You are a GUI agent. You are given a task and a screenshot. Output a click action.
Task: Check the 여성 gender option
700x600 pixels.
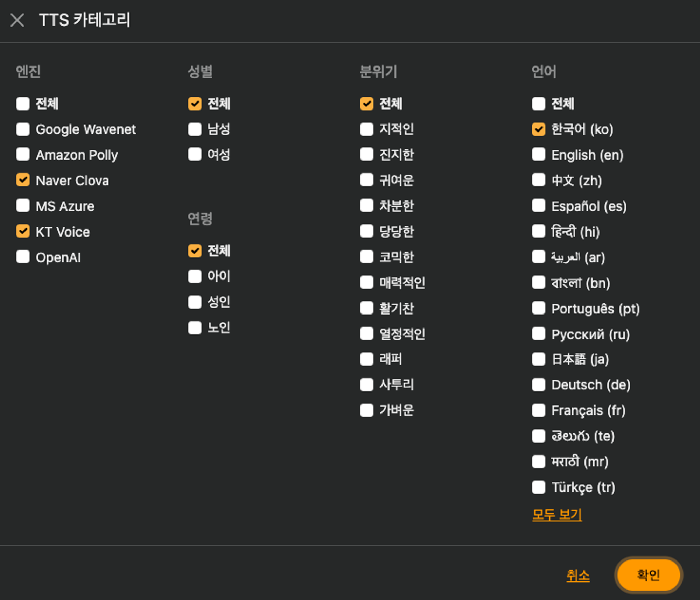click(x=195, y=154)
